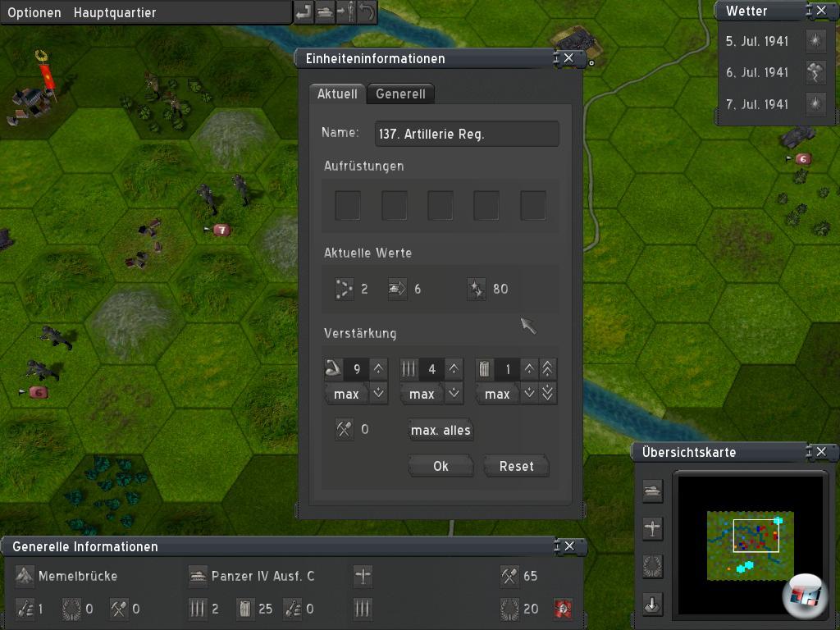Toggle ground units filter on overview map
The height and width of the screenshot is (630, 840).
point(652,491)
